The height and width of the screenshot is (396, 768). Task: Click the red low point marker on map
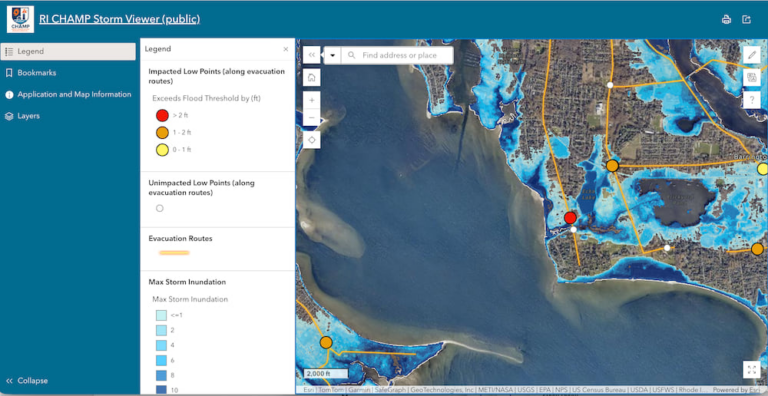tap(570, 218)
